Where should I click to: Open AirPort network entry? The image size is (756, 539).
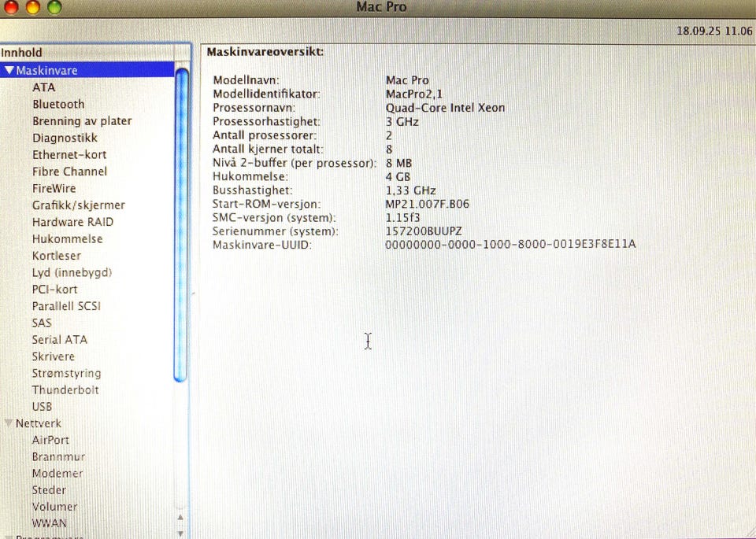(50, 440)
